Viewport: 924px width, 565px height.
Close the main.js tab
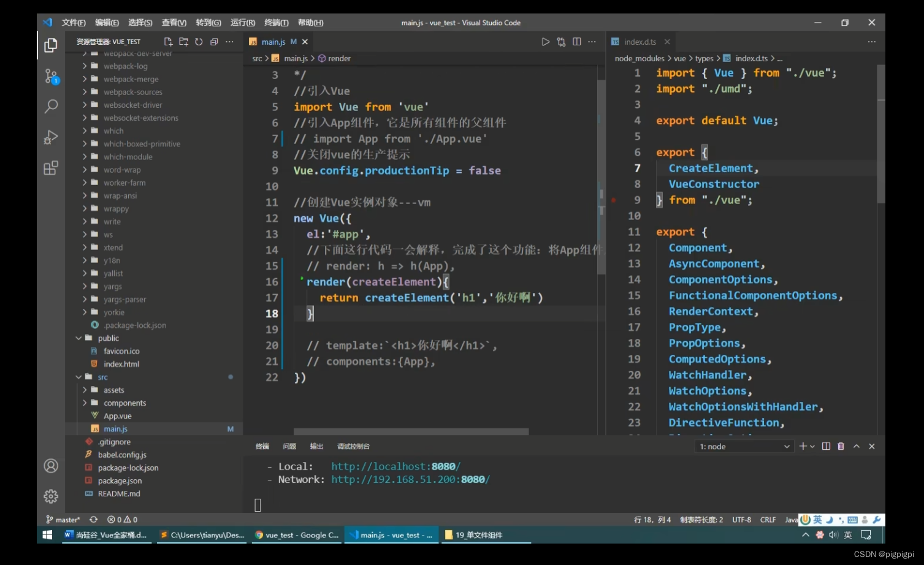305,42
